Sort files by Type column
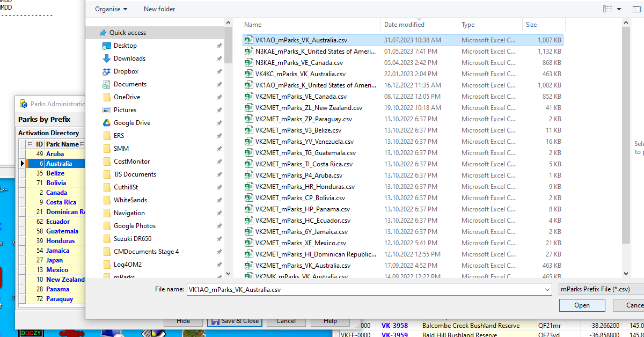 [x=491, y=25]
